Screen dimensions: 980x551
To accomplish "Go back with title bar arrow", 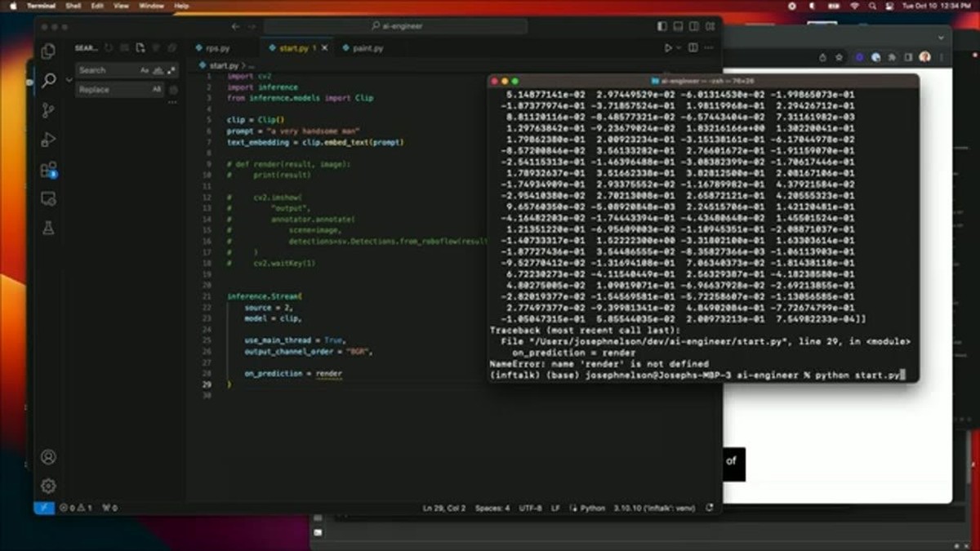I will [235, 26].
